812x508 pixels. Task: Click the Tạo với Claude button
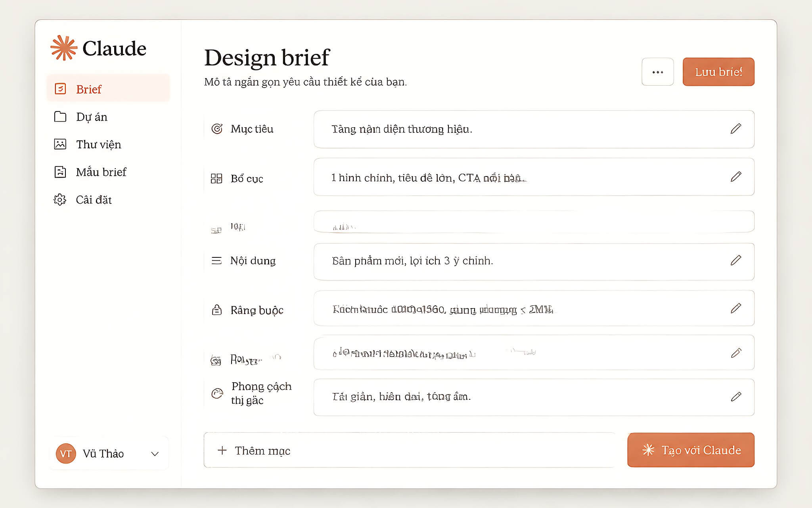pyautogui.click(x=691, y=450)
